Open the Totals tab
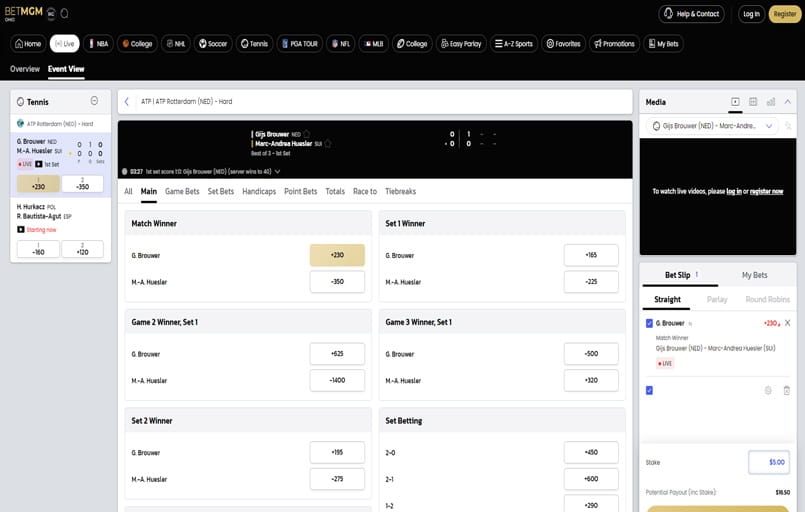The height and width of the screenshot is (512, 805). pos(335,191)
